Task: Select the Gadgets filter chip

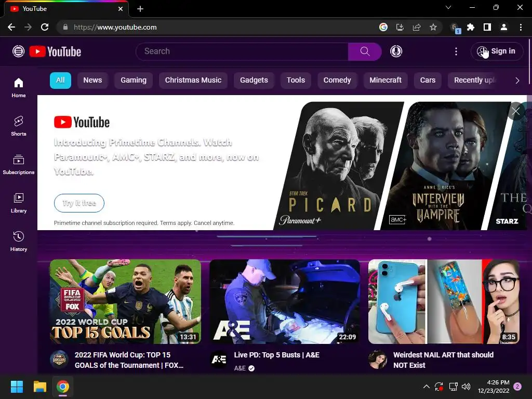Action: coord(254,81)
